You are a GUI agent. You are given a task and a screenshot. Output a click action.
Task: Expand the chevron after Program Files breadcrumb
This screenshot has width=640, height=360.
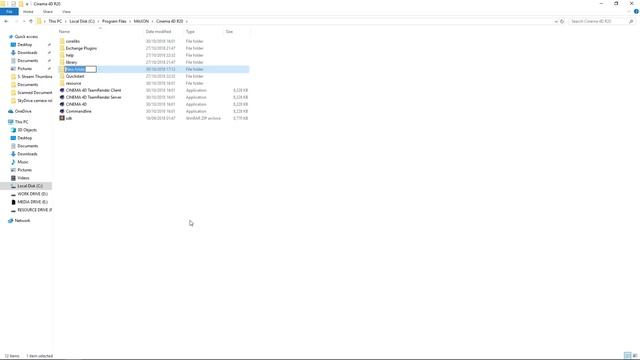coord(130,21)
